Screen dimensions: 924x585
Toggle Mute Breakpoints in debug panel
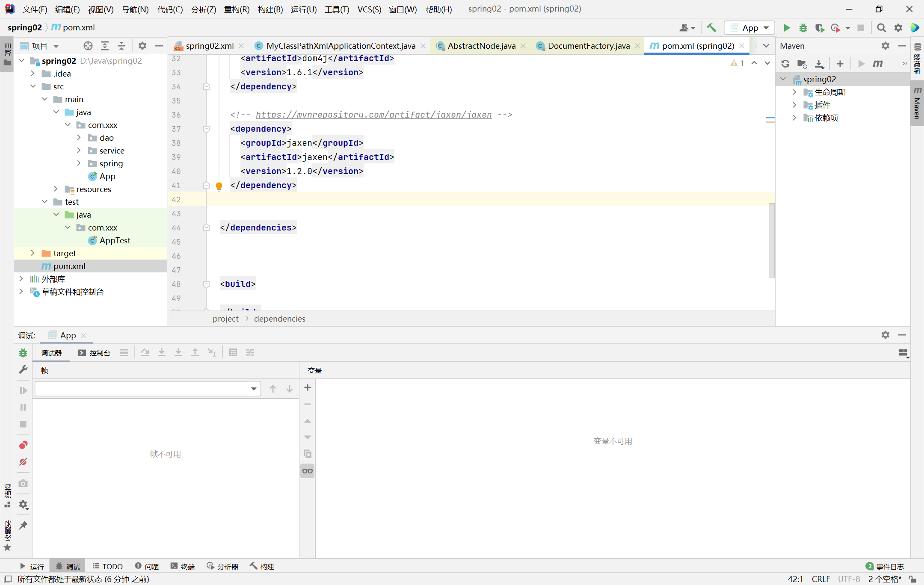23,462
